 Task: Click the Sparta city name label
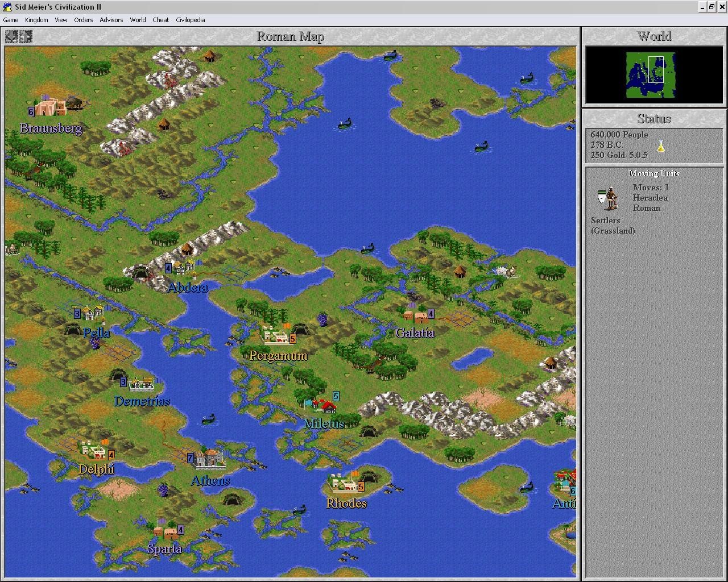point(164,549)
